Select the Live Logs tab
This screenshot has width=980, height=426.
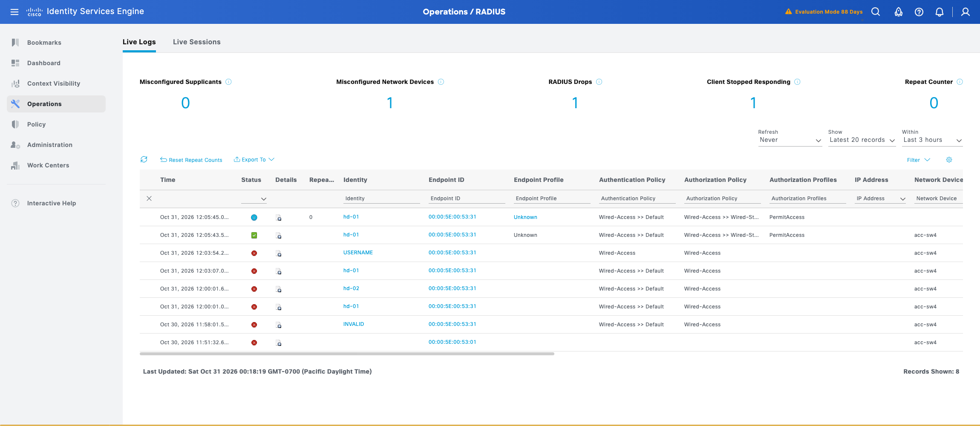(x=139, y=42)
